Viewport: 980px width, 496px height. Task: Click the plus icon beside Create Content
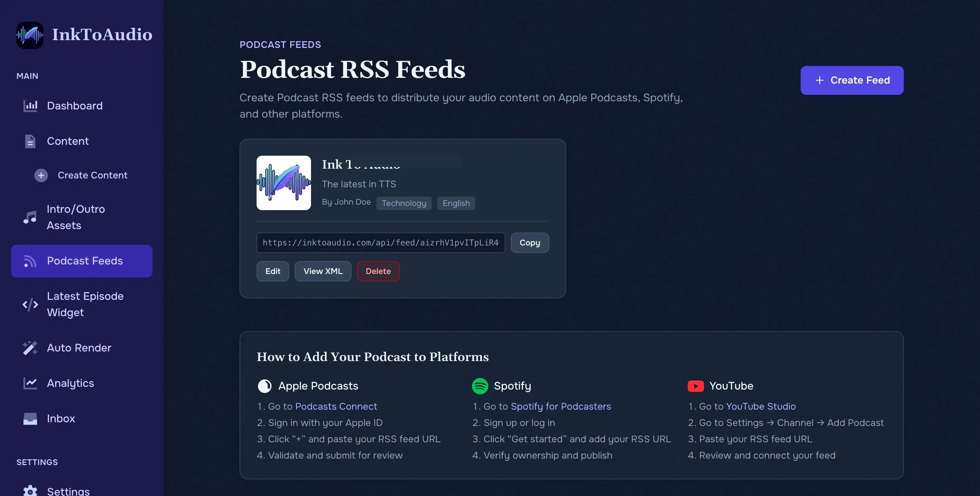pos(41,175)
